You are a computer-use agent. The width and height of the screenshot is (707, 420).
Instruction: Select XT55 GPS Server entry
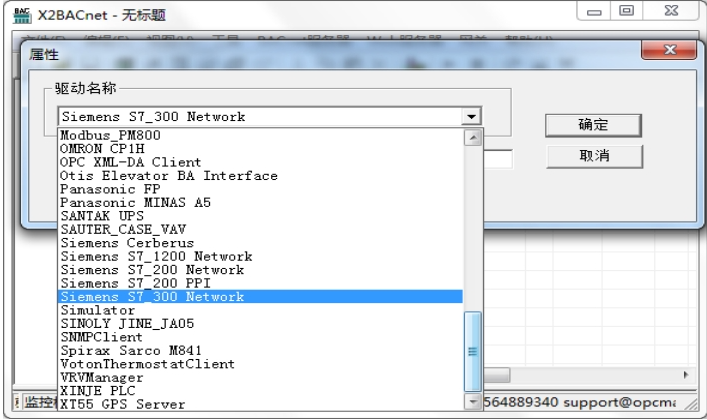click(x=261, y=404)
